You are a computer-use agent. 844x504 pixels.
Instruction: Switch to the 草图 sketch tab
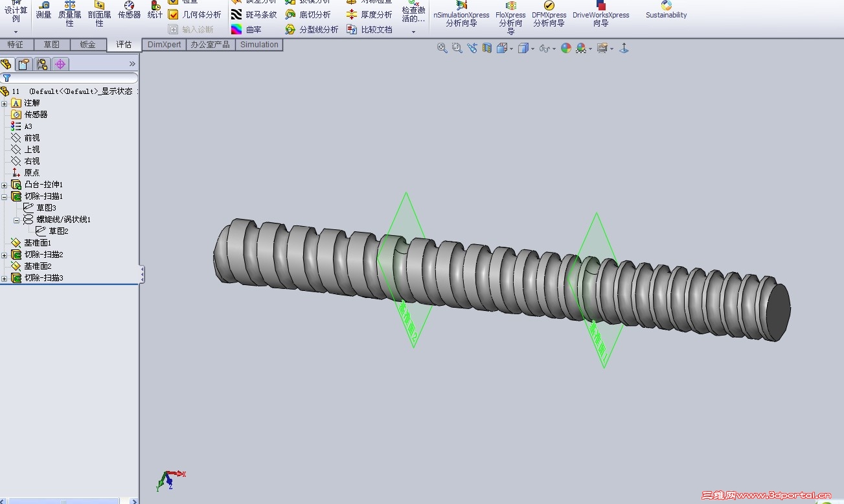[x=51, y=45]
